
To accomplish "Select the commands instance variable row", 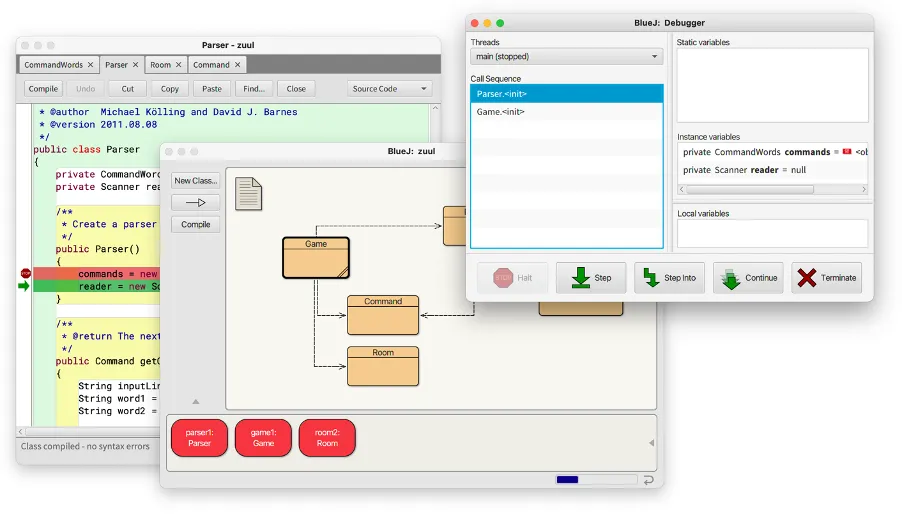I will (x=773, y=152).
